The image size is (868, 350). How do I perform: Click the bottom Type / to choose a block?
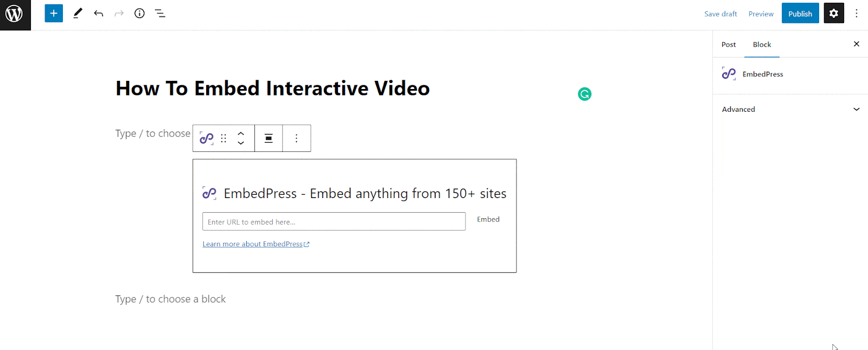pos(170,299)
